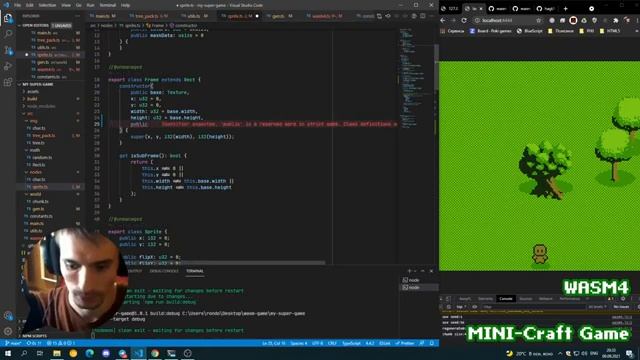This screenshot has height=360, width=640.
Task: Click the Prettier status bar item
Action: [405, 343]
